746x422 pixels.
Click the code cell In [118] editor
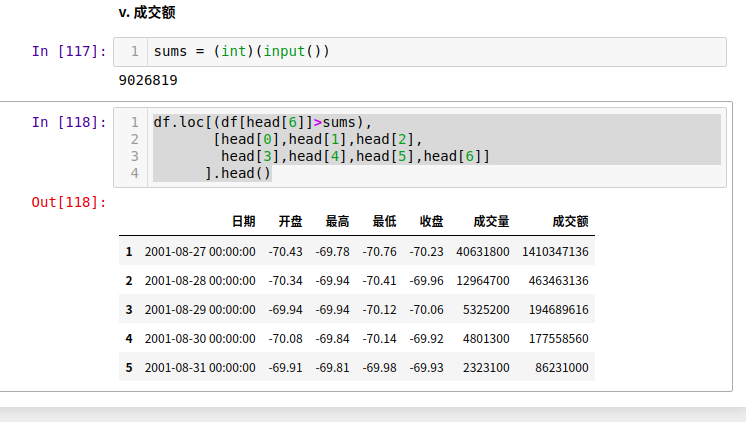point(420,147)
